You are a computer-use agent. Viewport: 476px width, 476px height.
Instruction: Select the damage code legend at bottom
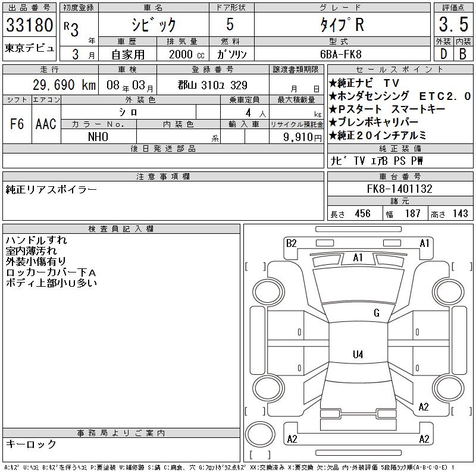(229, 468)
